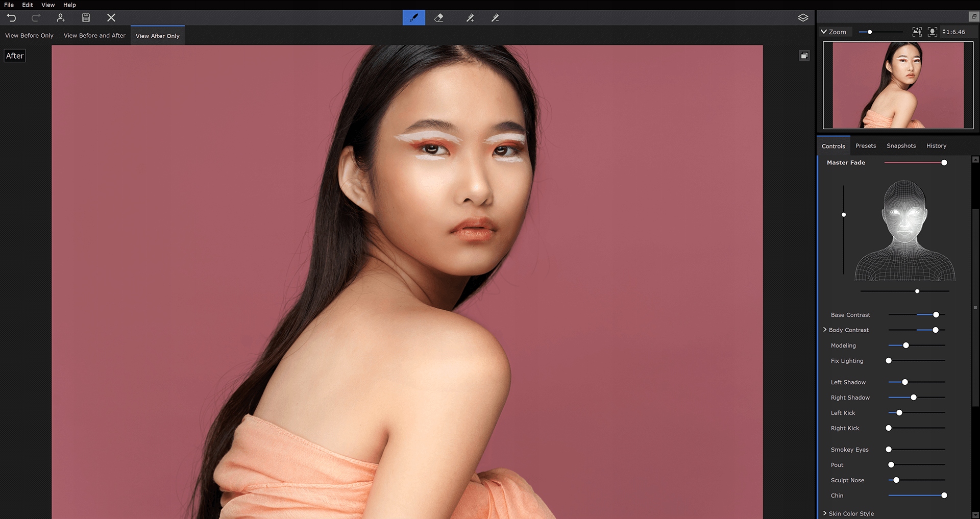This screenshot has width=980, height=519.
Task: Switch to View Before and After
Action: [94, 36]
